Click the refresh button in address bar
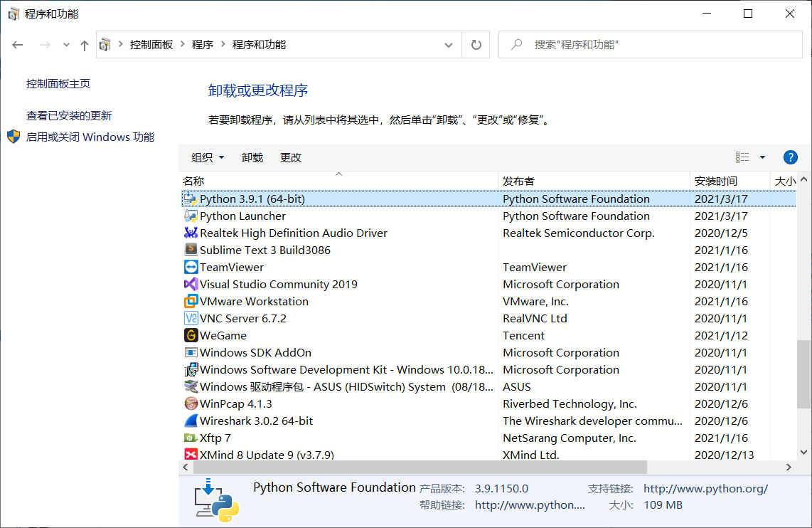 point(476,45)
